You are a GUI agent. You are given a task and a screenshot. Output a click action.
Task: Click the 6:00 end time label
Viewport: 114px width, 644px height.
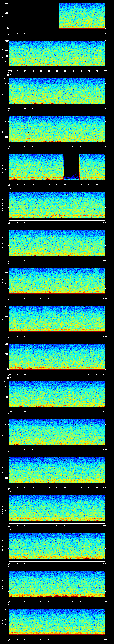(105, 71)
